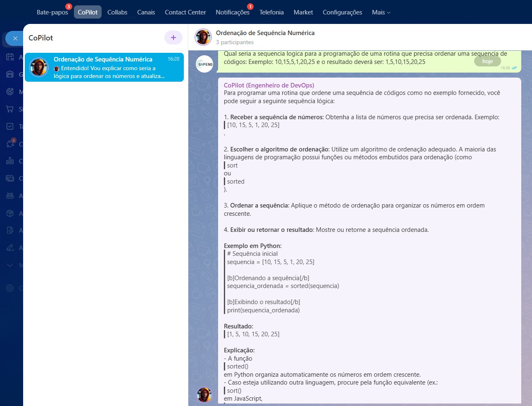Start a new CoPilot chat with plus button

tap(173, 38)
